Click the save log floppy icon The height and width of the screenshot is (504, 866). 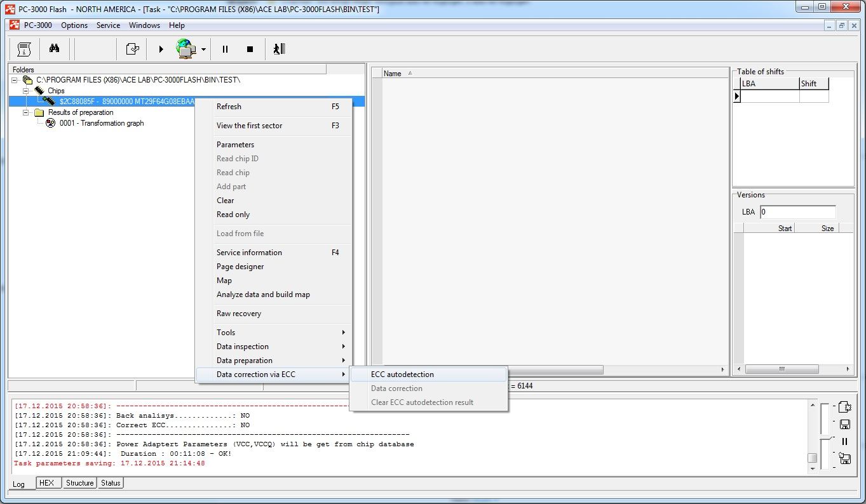[x=844, y=425]
